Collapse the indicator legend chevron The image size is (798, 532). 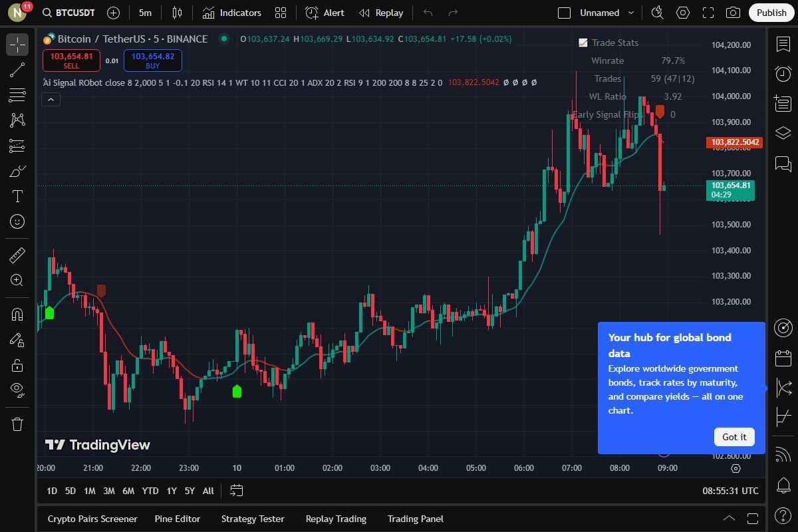(51, 100)
